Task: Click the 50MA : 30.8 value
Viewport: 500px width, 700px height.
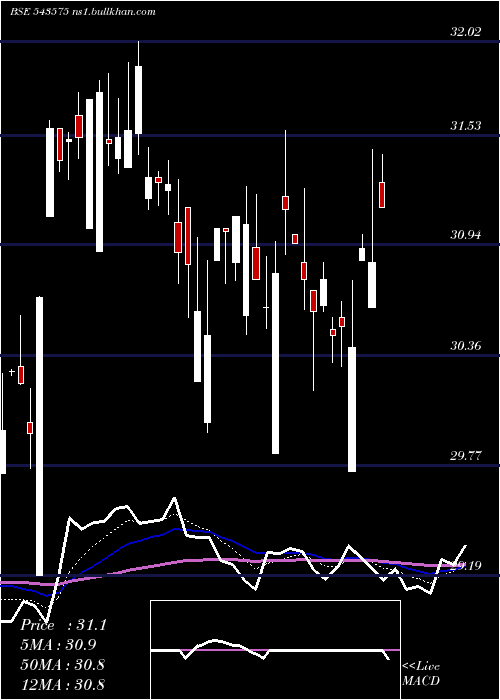Action: [x=62, y=665]
